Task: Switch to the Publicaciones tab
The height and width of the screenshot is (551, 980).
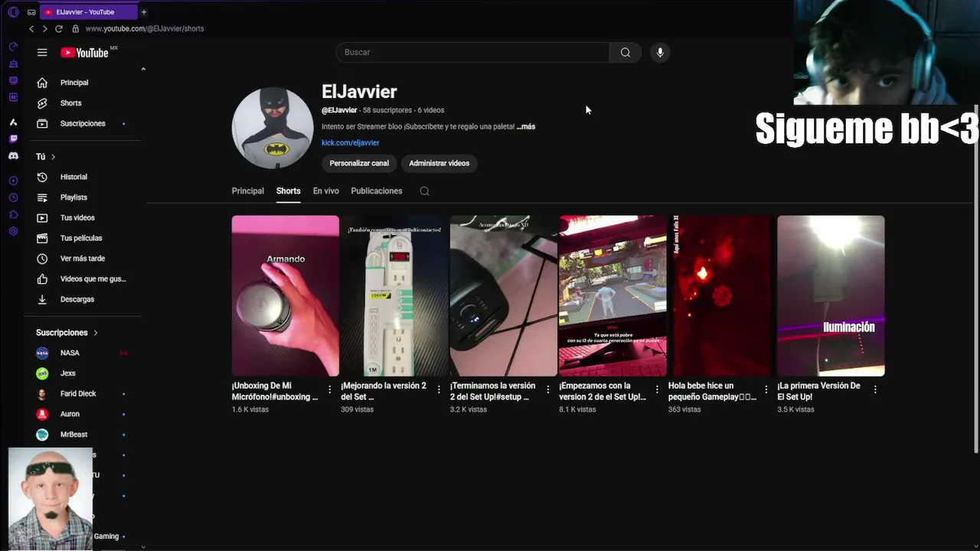Action: tap(377, 191)
